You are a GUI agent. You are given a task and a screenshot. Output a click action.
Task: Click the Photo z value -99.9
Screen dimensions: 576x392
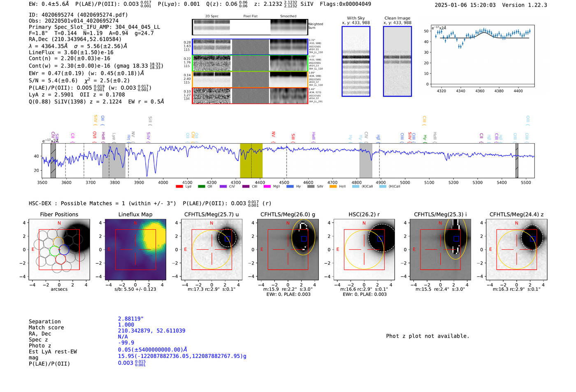(126, 343)
